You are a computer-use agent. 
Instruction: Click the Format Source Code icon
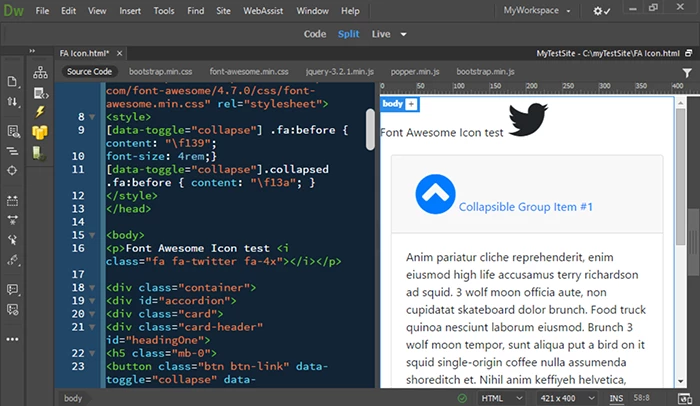12,151
